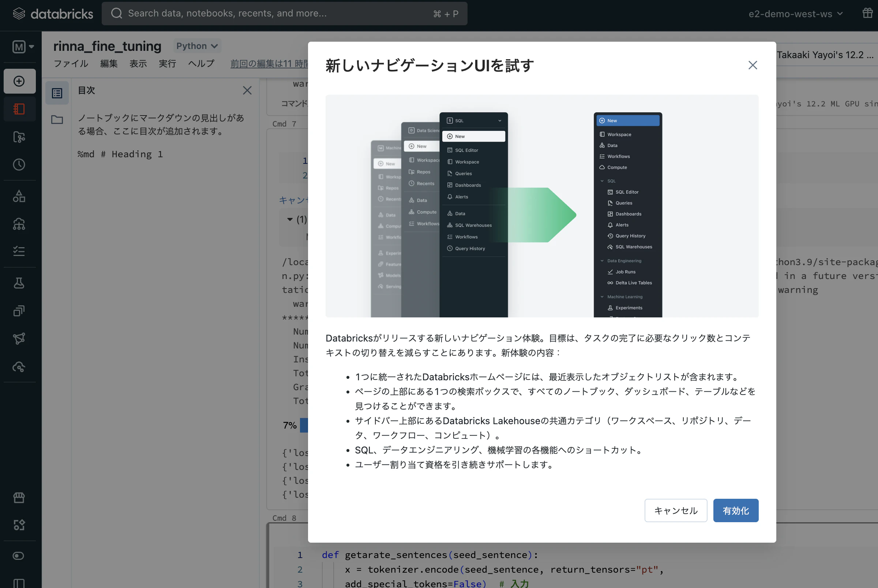
Task: Click the 'Cmd 8' cell label
Action: [284, 518]
